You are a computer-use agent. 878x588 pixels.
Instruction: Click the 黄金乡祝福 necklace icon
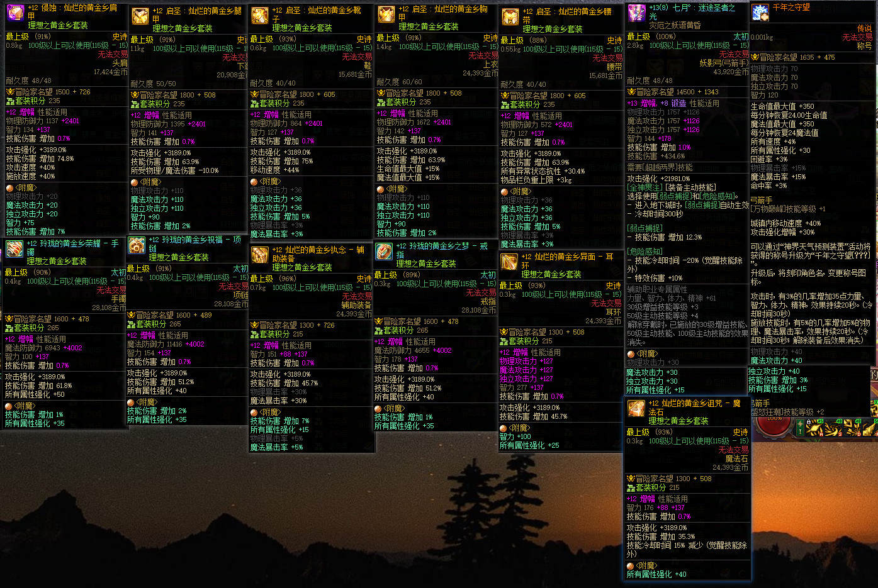pos(137,245)
